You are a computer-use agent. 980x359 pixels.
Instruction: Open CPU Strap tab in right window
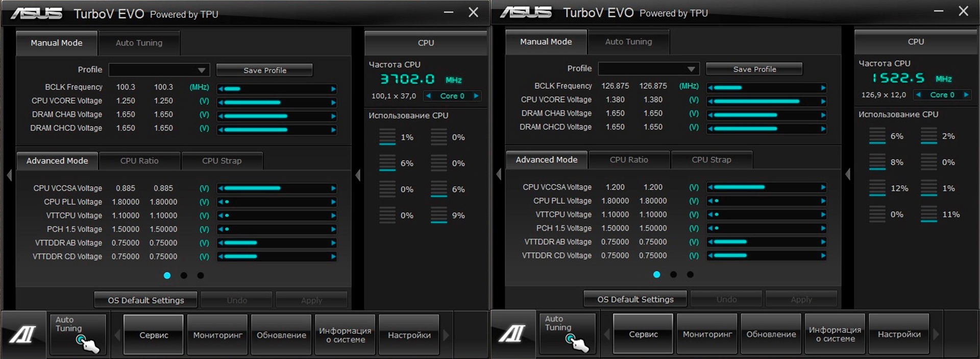pyautogui.click(x=712, y=159)
